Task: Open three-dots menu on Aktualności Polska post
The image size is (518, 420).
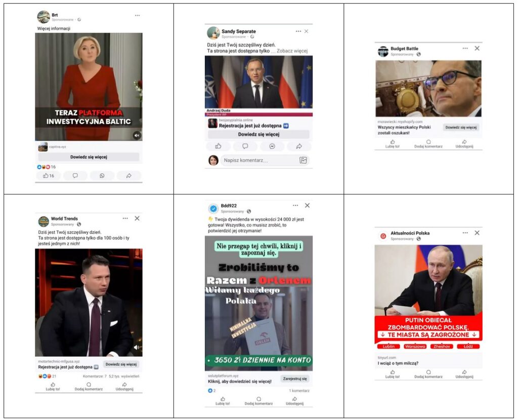Action: pos(465,233)
